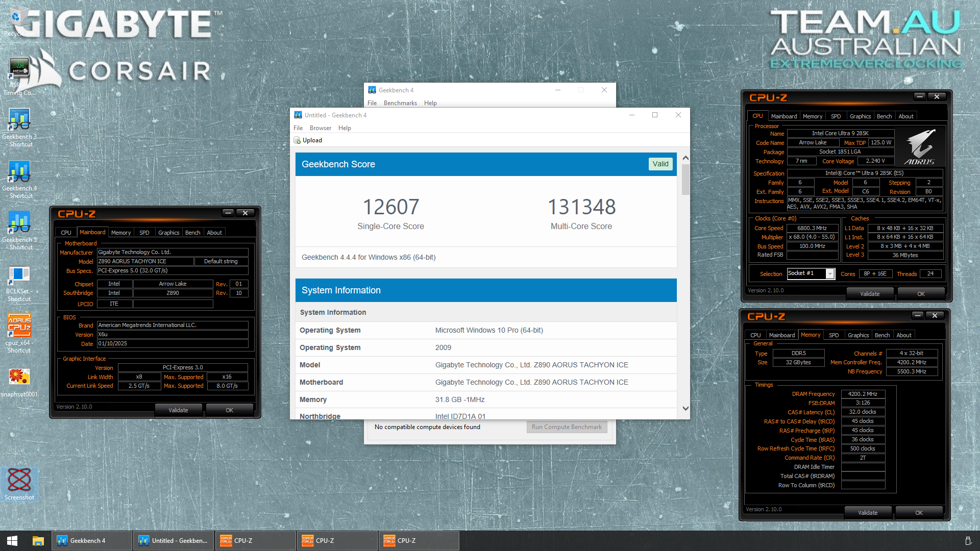Open Help menu in back Geekbench 4 window
Viewport: 980px width, 551px height.
(x=430, y=103)
